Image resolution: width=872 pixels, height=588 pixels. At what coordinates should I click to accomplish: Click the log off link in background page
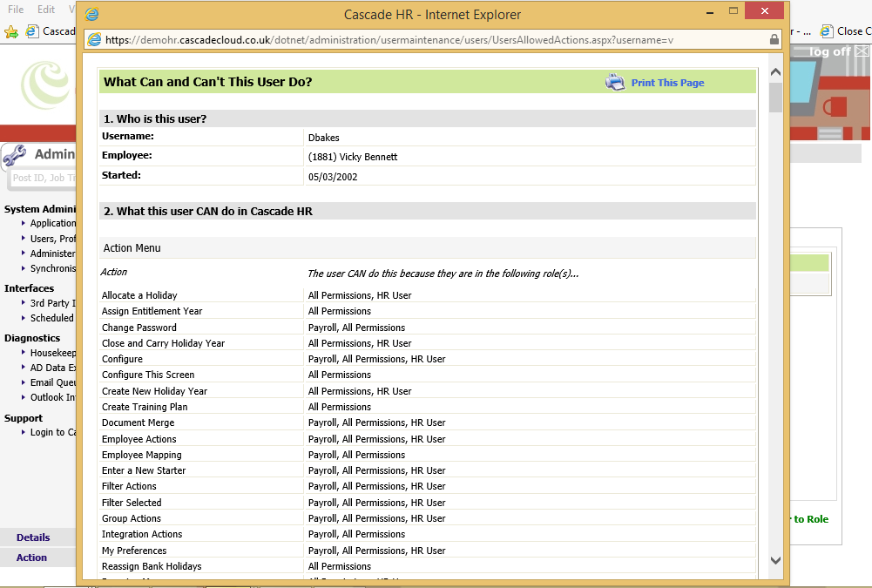[829, 51]
